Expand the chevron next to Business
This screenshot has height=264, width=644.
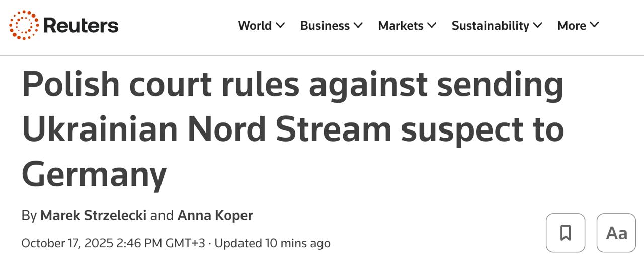click(358, 25)
